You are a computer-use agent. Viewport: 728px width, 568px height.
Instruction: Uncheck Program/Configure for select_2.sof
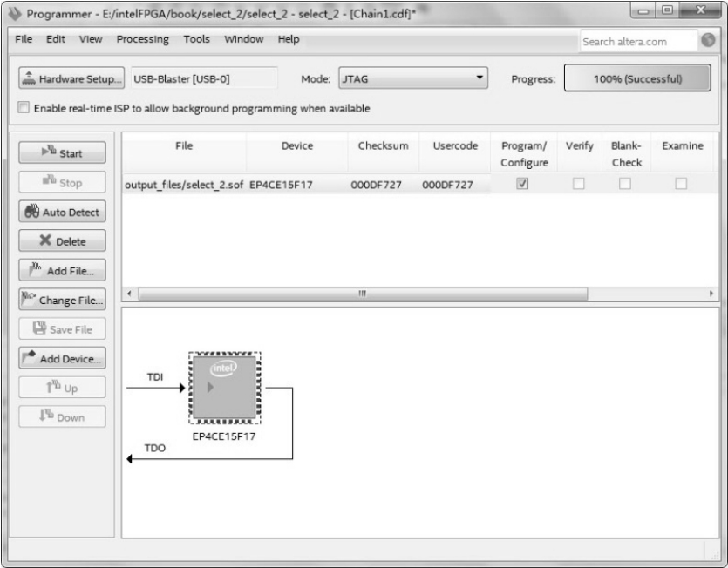click(522, 184)
